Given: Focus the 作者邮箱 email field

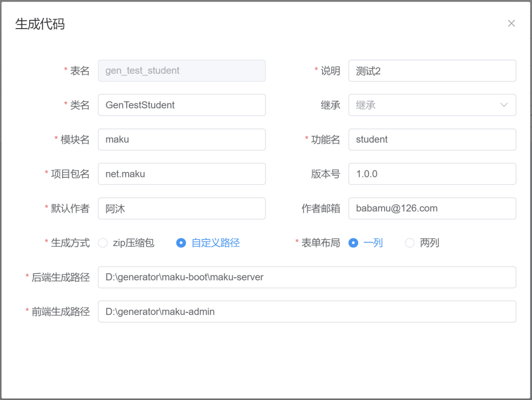Looking at the screenshot, I should click(432, 208).
